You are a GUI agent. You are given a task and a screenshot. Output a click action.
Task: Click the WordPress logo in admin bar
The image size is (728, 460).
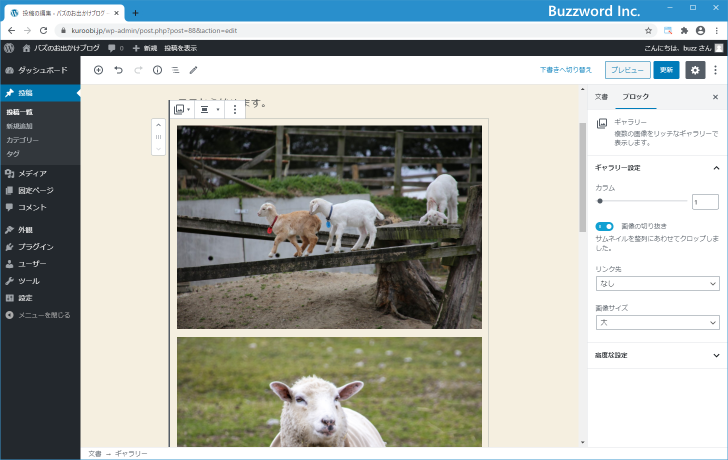coord(9,48)
